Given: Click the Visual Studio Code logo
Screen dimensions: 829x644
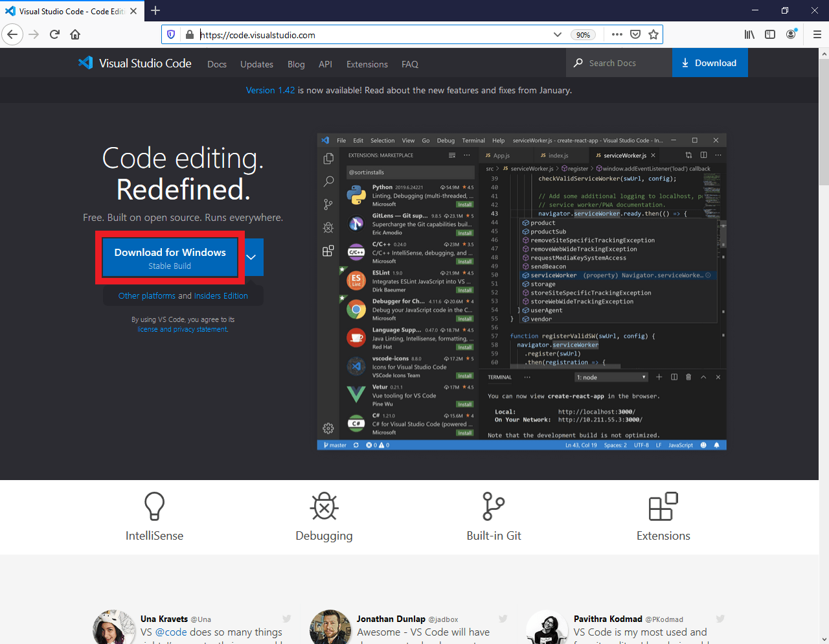Looking at the screenshot, I should (x=85, y=63).
